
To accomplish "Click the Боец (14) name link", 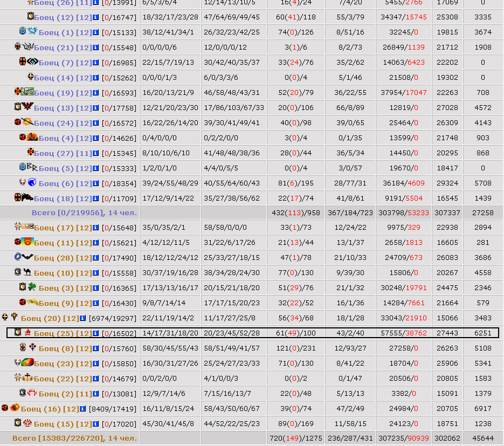I will [54, 78].
